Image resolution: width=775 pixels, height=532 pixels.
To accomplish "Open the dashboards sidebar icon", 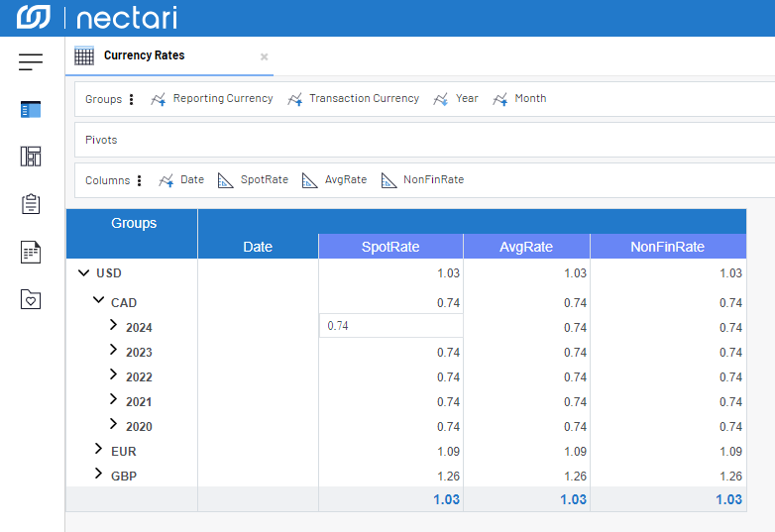I will tap(31, 157).
